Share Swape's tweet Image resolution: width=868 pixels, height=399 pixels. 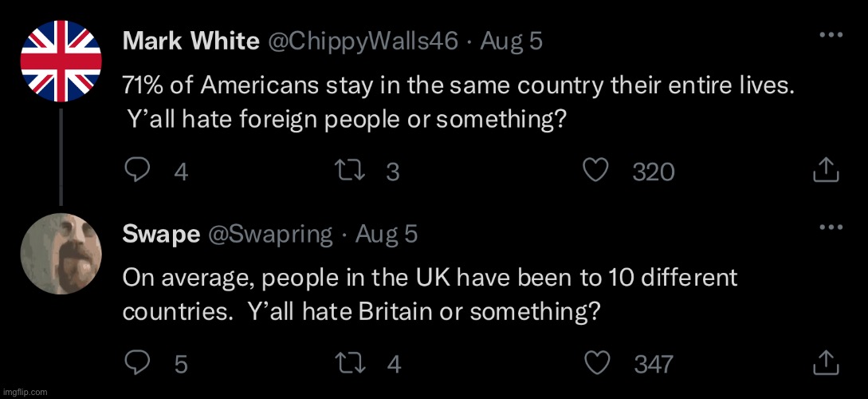click(x=827, y=363)
